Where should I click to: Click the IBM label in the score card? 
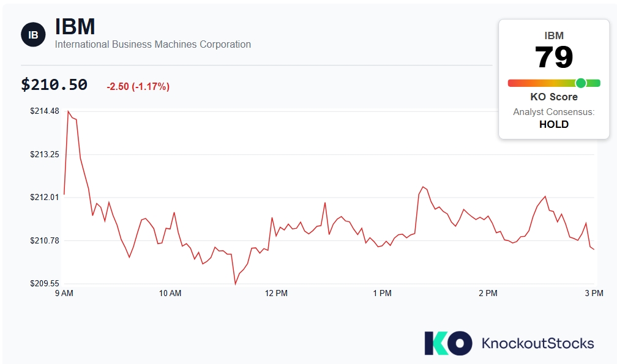pos(553,35)
